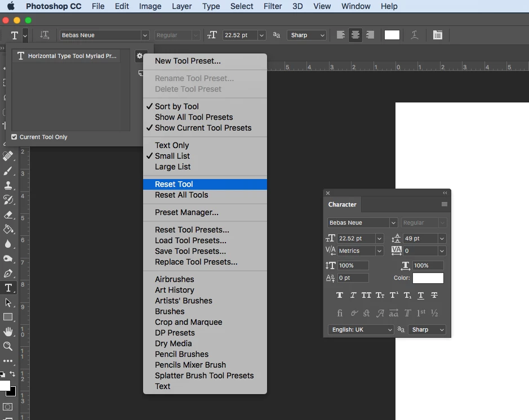Open Sharp dropdown in Character panel
This screenshot has height=420, width=529.
point(427,330)
